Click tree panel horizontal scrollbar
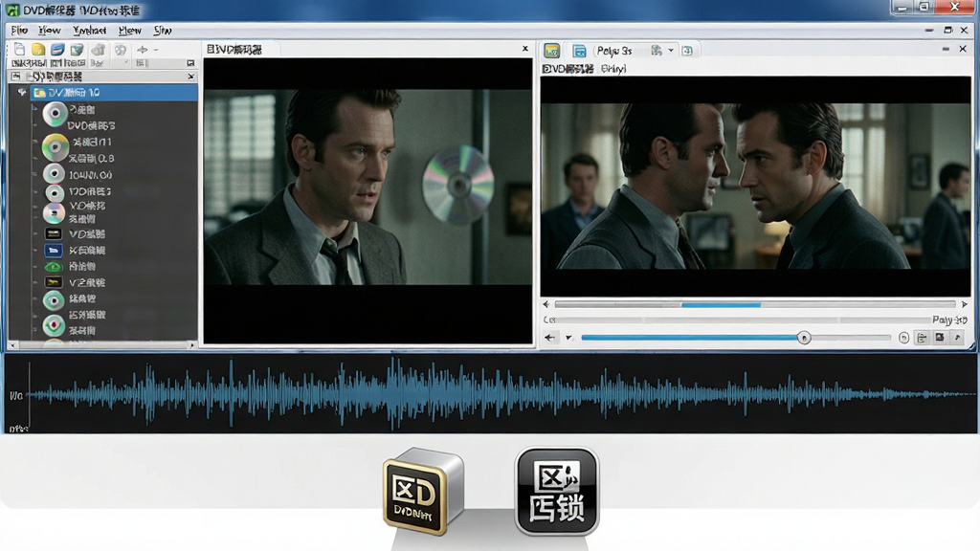 [x=101, y=344]
